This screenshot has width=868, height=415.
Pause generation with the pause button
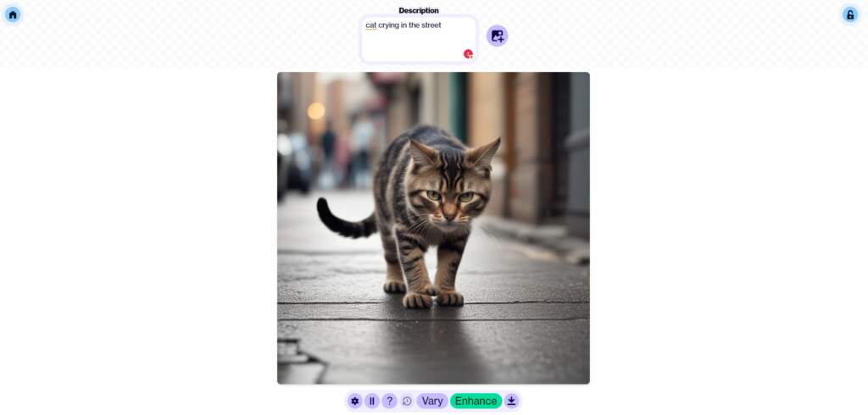pos(372,401)
